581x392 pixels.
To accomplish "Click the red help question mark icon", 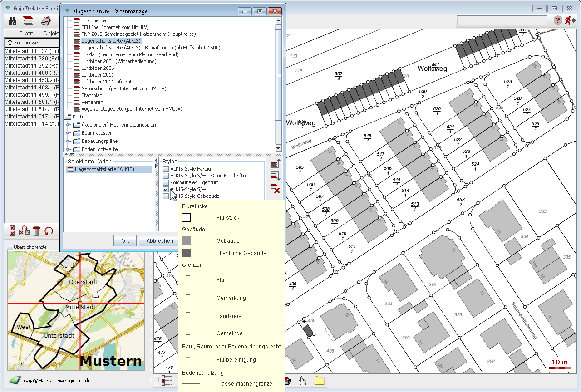I will (558, 20).
